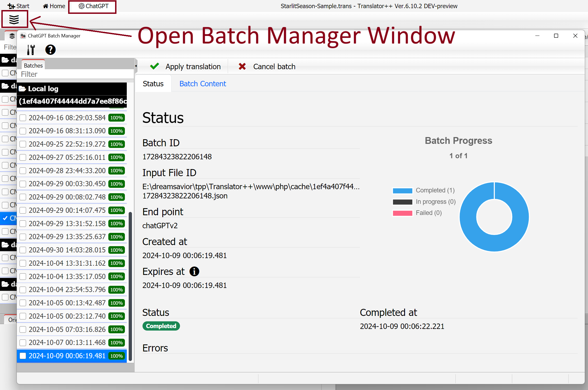Switch to the Batch Content tab
588x390 pixels.
[x=203, y=84]
